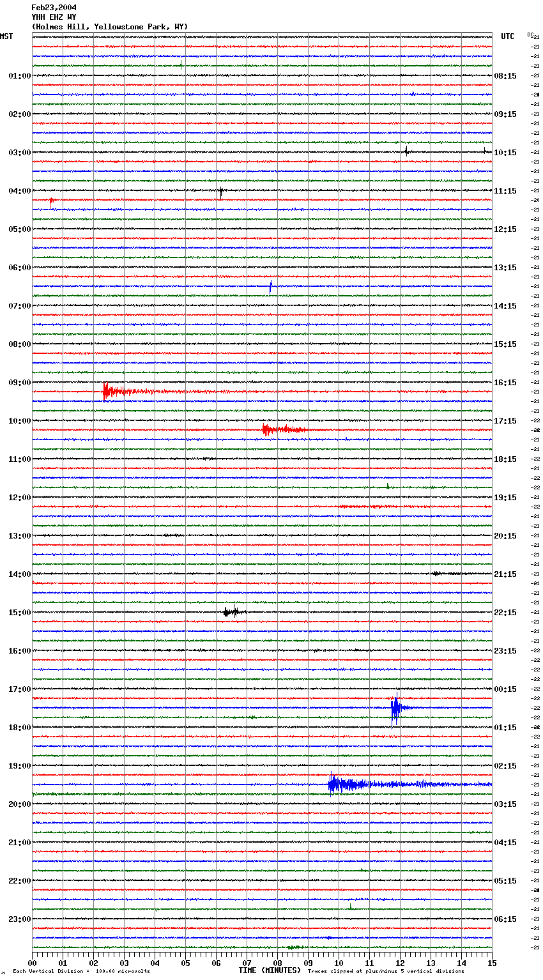Viewport: 543px width, 980px height.
Task: Click the green spike above the 01:00 row
Action: point(181,65)
